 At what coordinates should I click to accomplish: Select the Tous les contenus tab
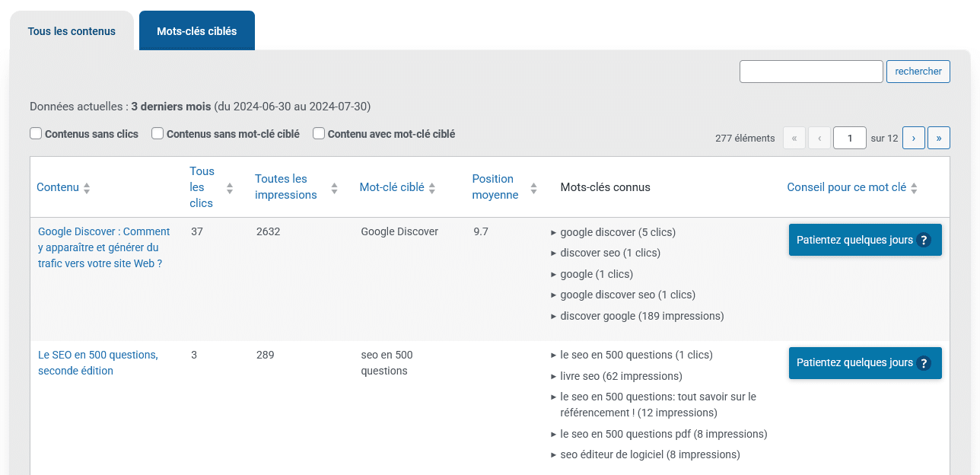(x=72, y=31)
